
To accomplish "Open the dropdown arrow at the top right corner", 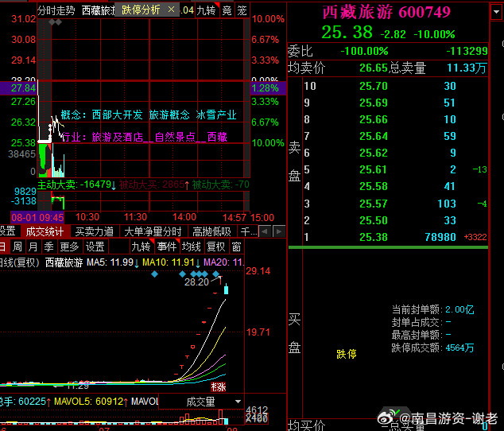I will (x=496, y=12).
